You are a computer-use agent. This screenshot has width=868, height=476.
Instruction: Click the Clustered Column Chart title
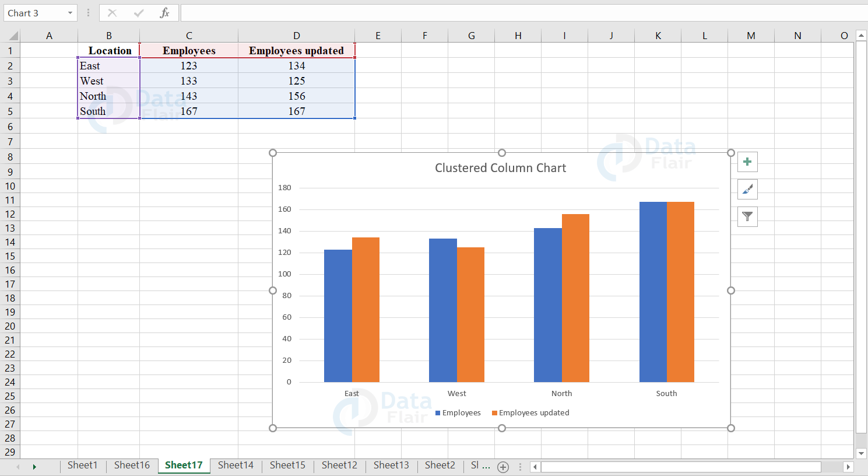500,167
